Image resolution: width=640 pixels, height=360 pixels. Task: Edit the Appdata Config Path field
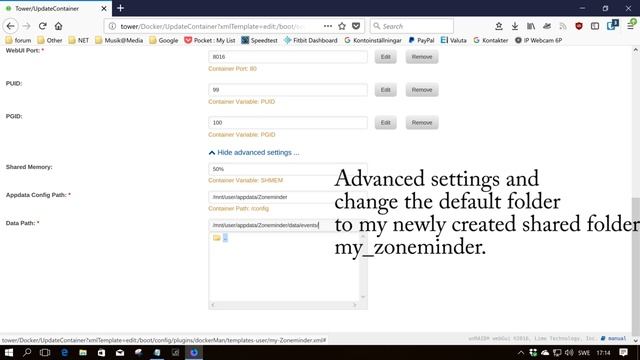[x=288, y=197]
